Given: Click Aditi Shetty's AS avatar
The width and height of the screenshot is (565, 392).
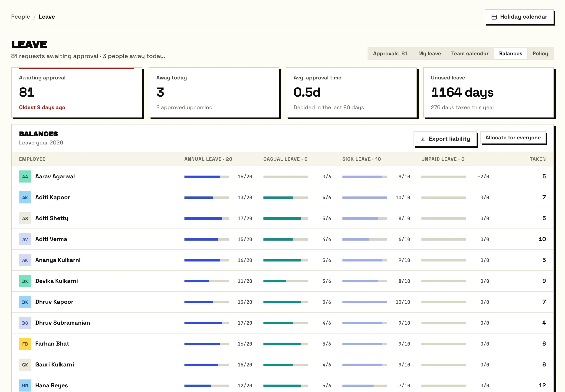Looking at the screenshot, I should [x=25, y=218].
